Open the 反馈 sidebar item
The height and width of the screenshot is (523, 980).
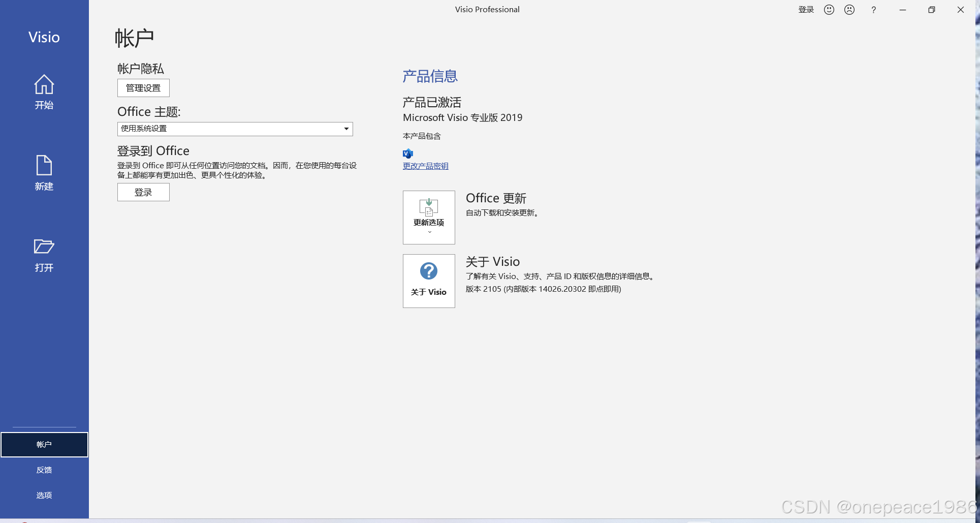coord(44,470)
